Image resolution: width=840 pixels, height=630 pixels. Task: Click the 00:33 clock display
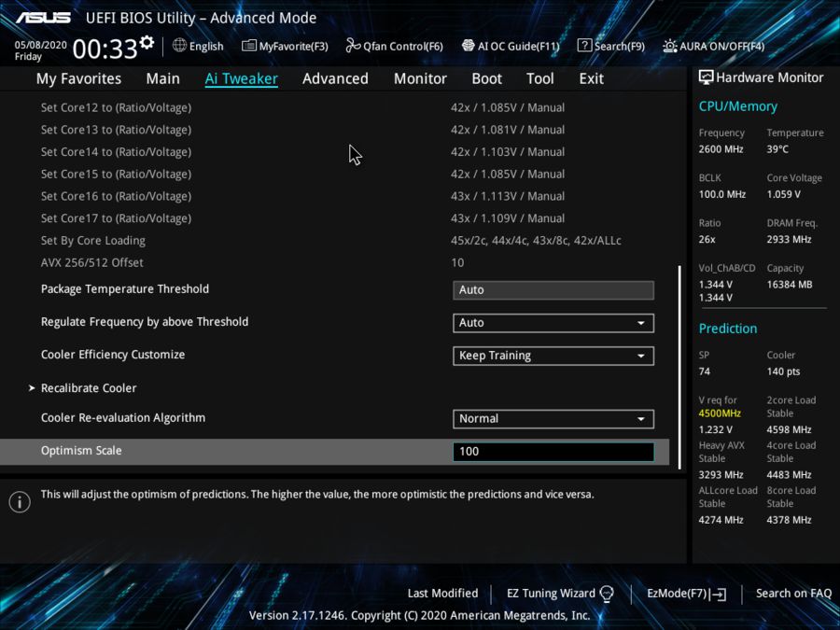(x=105, y=49)
